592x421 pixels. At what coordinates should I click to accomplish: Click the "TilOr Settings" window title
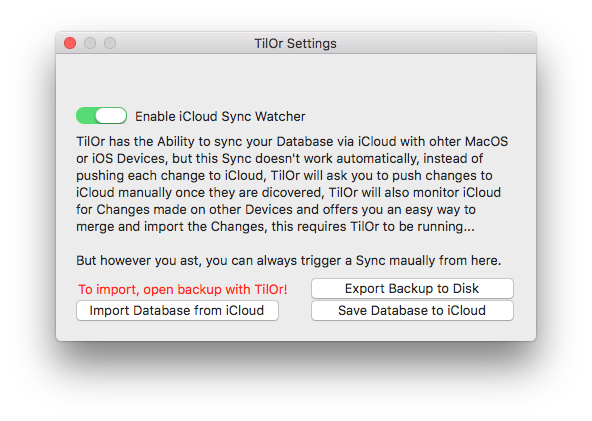295,43
